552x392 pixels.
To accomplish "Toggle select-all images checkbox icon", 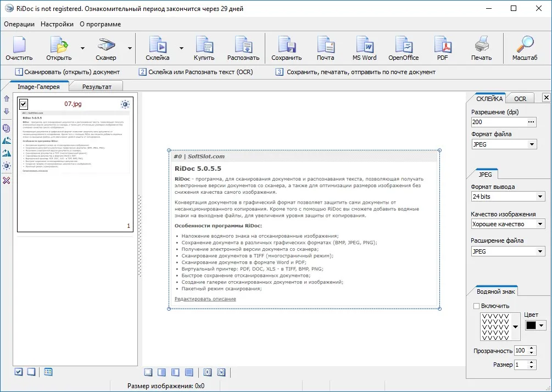I will (x=19, y=372).
